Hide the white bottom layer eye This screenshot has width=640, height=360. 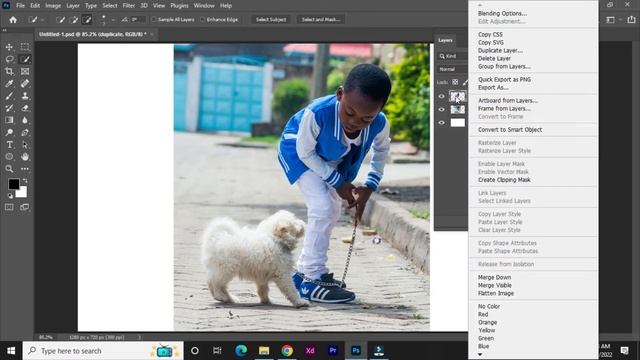tap(441, 122)
